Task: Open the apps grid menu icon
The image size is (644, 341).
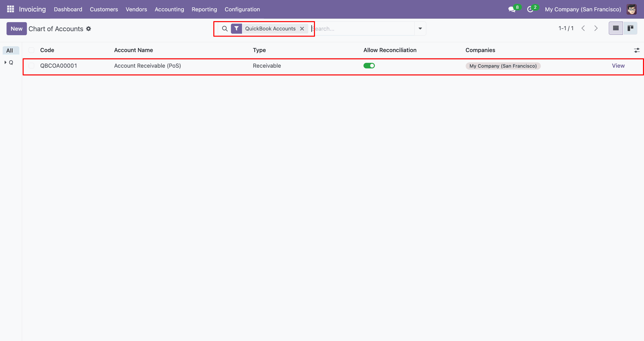Action: point(10,9)
